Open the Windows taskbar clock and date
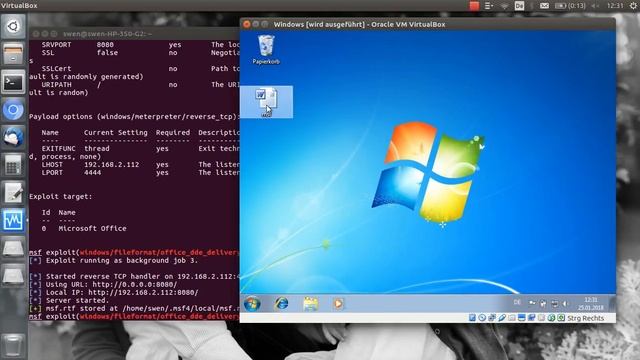This screenshot has height=360, width=640. pyautogui.click(x=591, y=304)
